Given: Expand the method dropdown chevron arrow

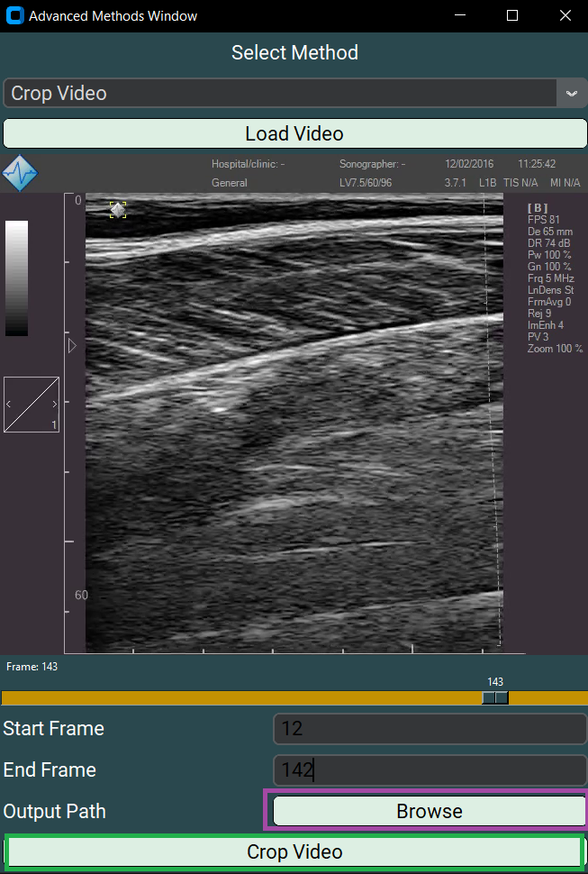Looking at the screenshot, I should point(572,94).
